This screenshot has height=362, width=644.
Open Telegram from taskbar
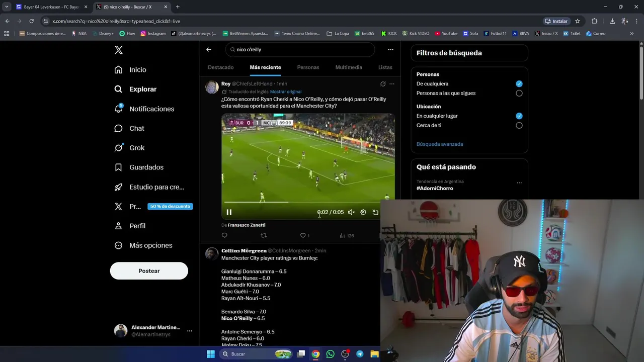pyautogui.click(x=360, y=354)
